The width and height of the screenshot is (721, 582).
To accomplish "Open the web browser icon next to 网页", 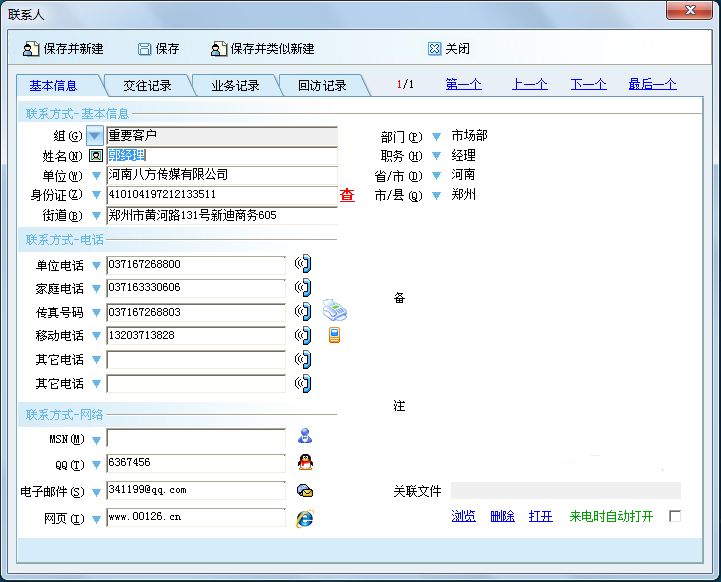I will point(305,517).
